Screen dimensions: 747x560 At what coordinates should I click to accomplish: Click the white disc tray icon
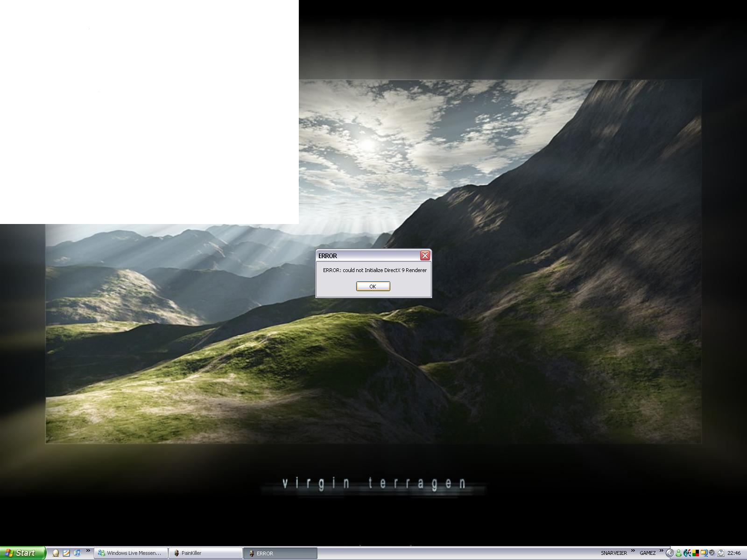(721, 553)
